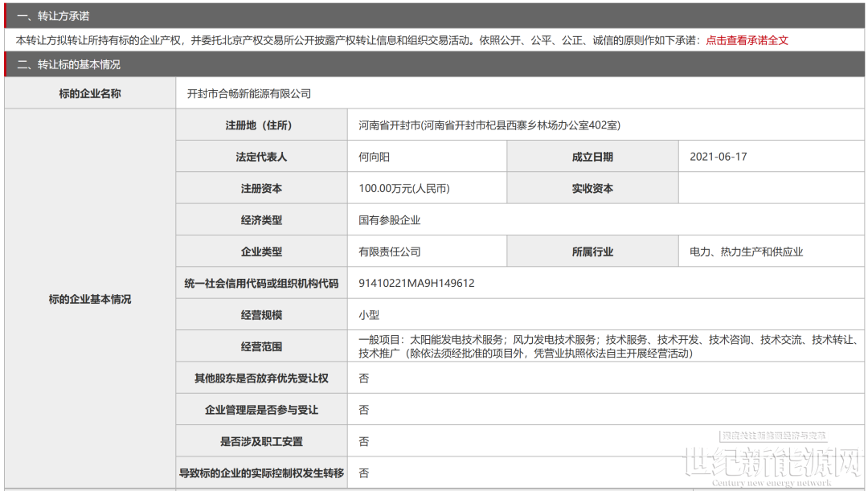
Task: Open the 点击查看承诺全文 red link
Action: [747, 40]
